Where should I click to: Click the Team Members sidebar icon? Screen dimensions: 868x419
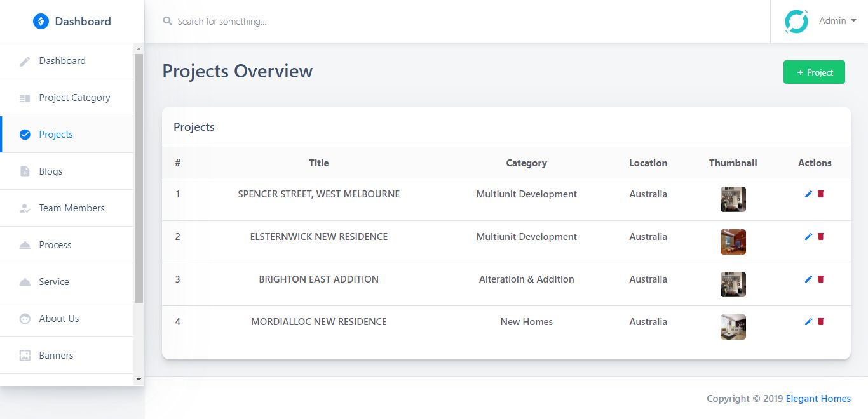[x=25, y=208]
